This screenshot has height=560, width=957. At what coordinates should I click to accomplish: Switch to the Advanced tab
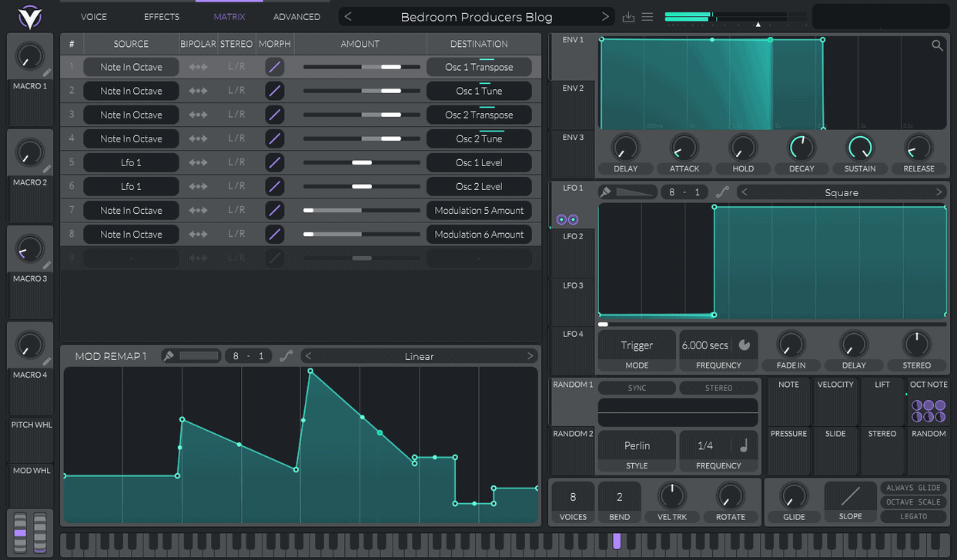click(296, 16)
